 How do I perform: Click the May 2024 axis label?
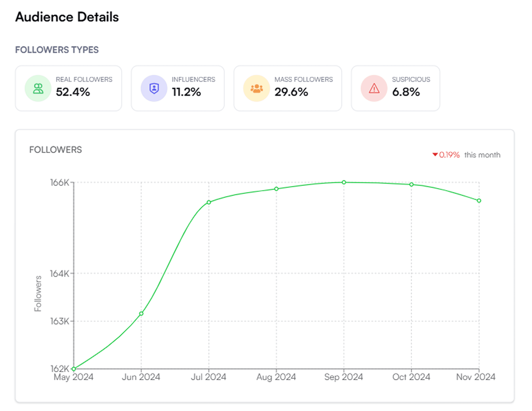click(x=74, y=377)
